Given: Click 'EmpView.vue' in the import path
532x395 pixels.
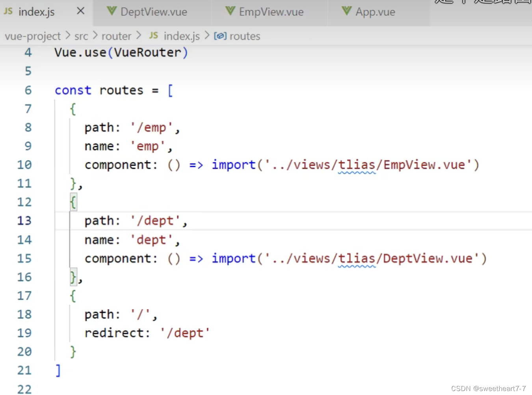Looking at the screenshot, I should pos(424,165).
